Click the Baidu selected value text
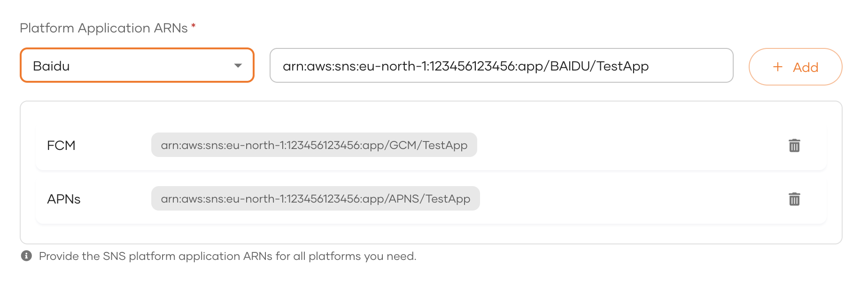This screenshot has width=868, height=282. [x=52, y=66]
